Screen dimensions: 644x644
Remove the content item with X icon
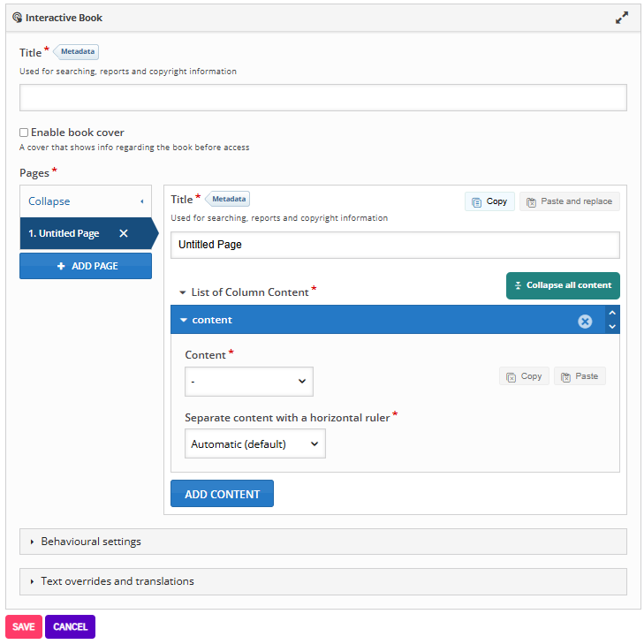pos(585,322)
